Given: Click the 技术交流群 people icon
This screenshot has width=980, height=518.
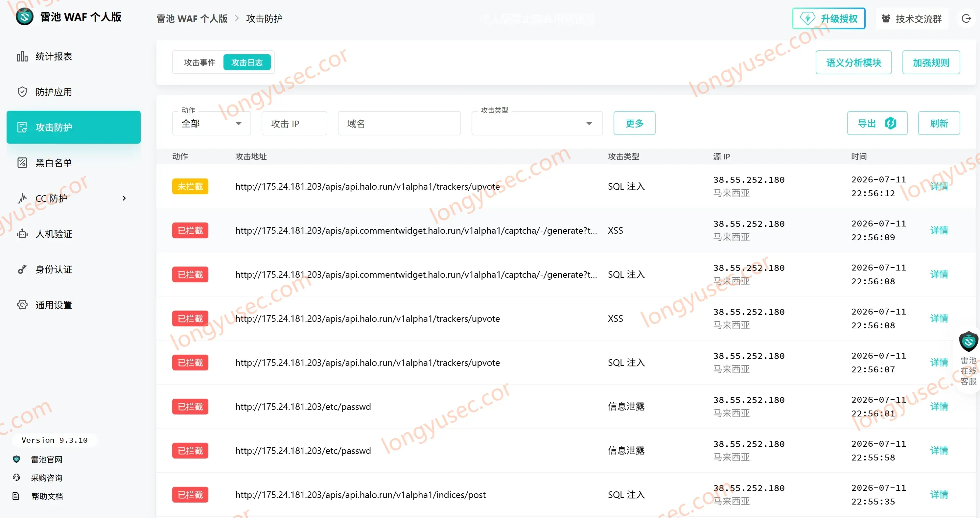Looking at the screenshot, I should coord(886,18).
